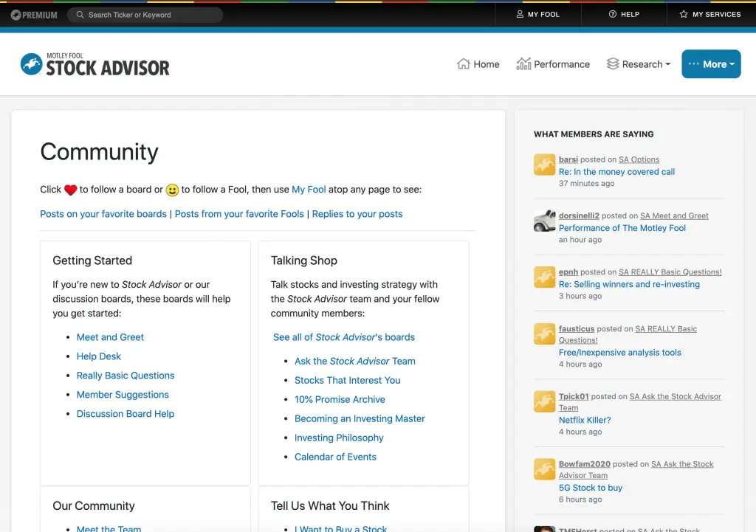Click Bowfam2020's avatar thumbnail

click(x=544, y=469)
